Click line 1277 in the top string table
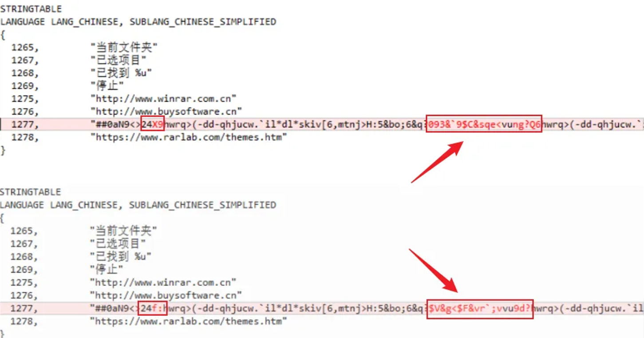The width and height of the screenshot is (644, 338). tap(322, 125)
